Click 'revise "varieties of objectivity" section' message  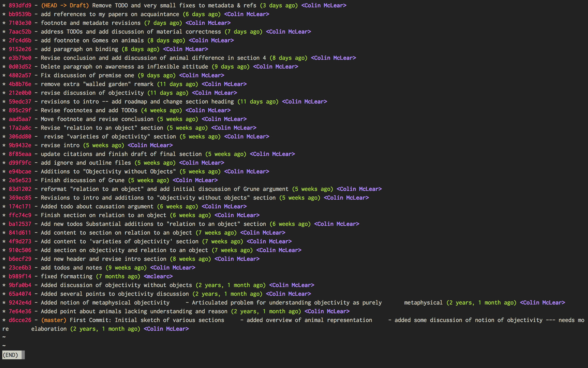pyautogui.click(x=110, y=137)
